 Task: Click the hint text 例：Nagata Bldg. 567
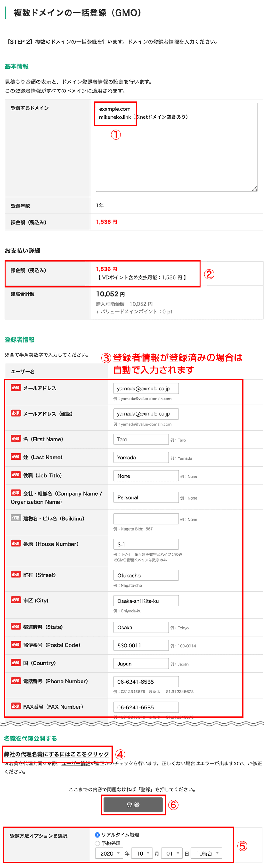133,529
